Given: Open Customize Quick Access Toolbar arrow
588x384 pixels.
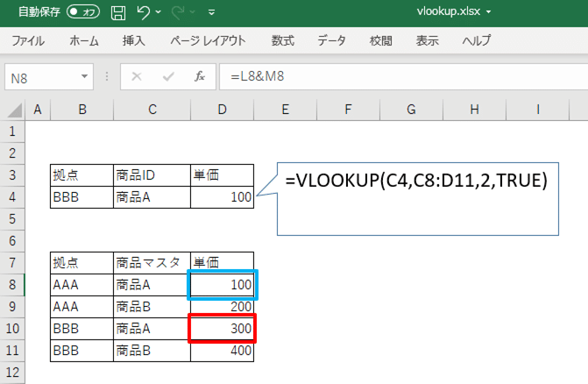Looking at the screenshot, I should tap(211, 12).
